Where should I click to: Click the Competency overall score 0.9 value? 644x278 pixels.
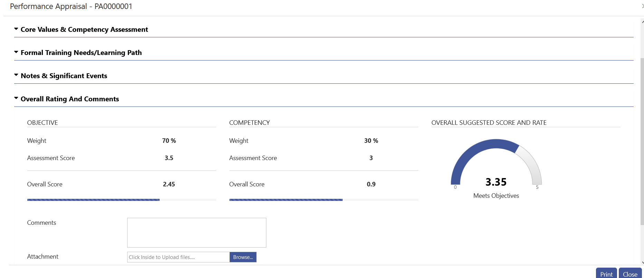(x=371, y=184)
